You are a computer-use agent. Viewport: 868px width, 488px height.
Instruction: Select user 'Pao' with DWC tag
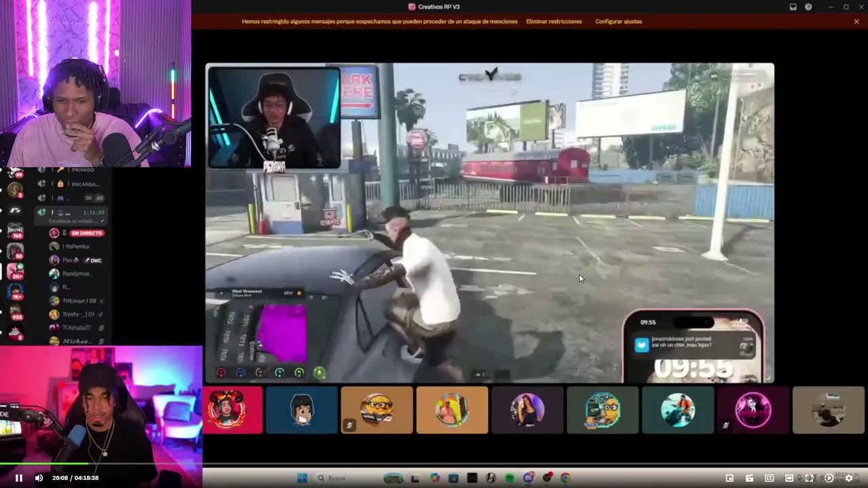click(77, 260)
